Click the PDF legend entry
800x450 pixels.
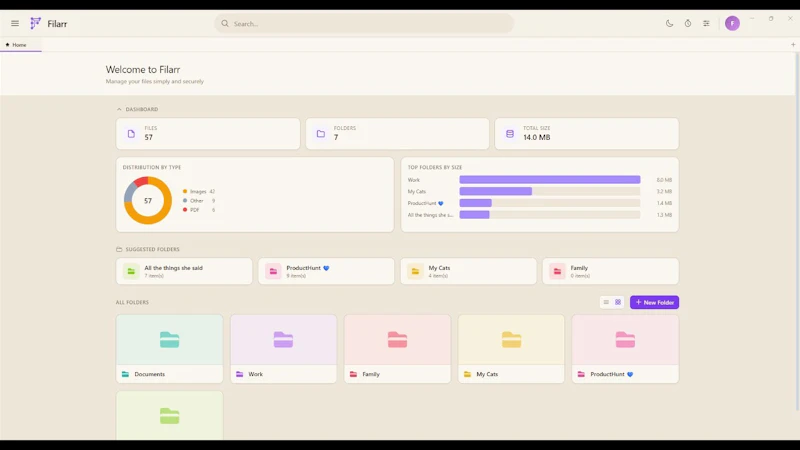coord(198,210)
